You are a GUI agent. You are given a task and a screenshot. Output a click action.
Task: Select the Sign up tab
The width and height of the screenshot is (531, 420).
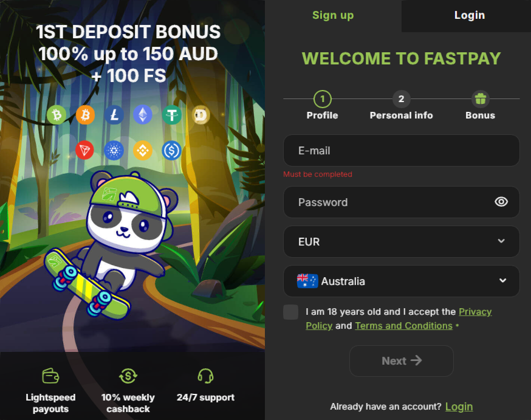(x=333, y=16)
